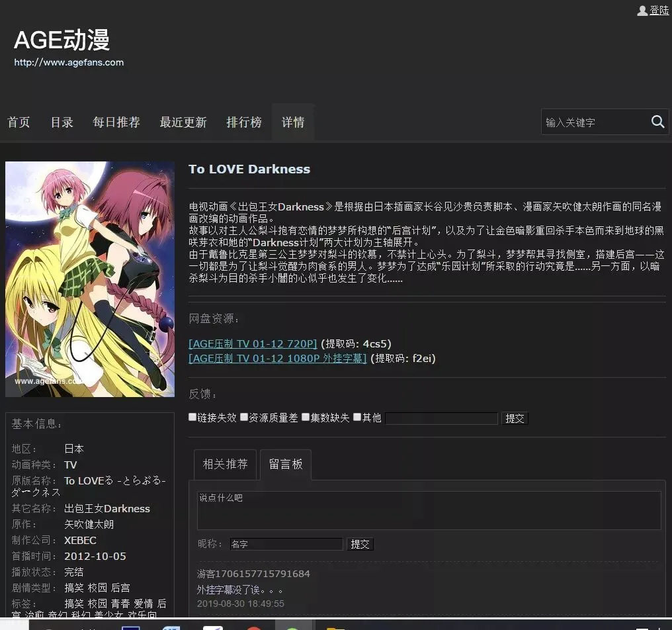
Task: Click the user login icon
Action: click(x=642, y=11)
